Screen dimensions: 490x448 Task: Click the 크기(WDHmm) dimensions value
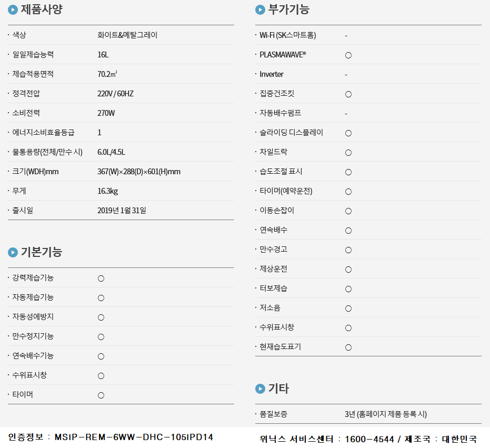click(139, 172)
